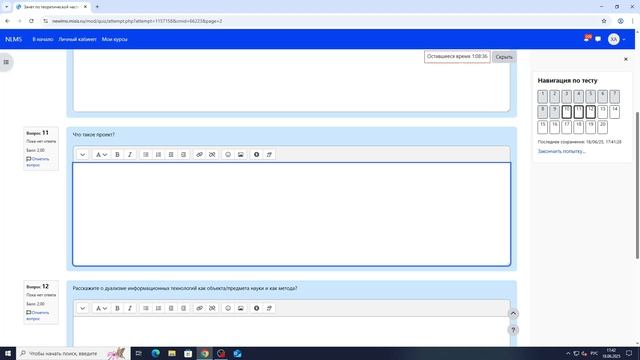The height and width of the screenshot is (360, 640).
Task: Hide the remaining time with 'Скрыть'
Action: pos(504,57)
